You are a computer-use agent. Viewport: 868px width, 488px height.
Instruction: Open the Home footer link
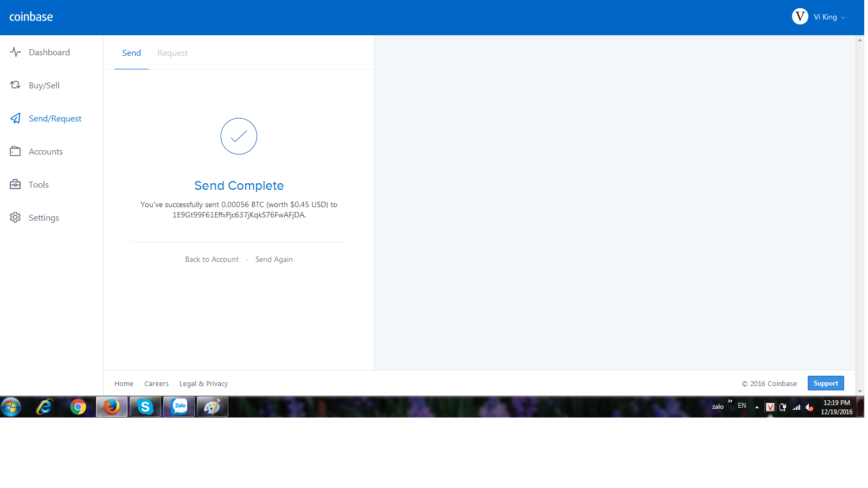coord(124,383)
